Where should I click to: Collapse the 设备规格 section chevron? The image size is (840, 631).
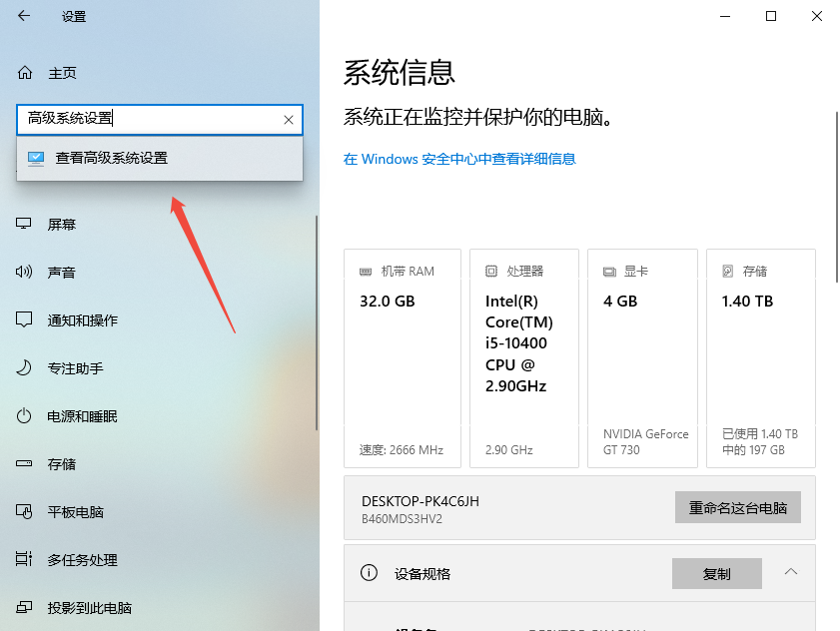(791, 572)
